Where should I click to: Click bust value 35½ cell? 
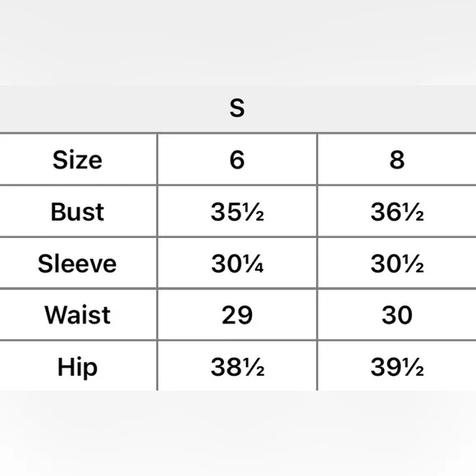237,211
